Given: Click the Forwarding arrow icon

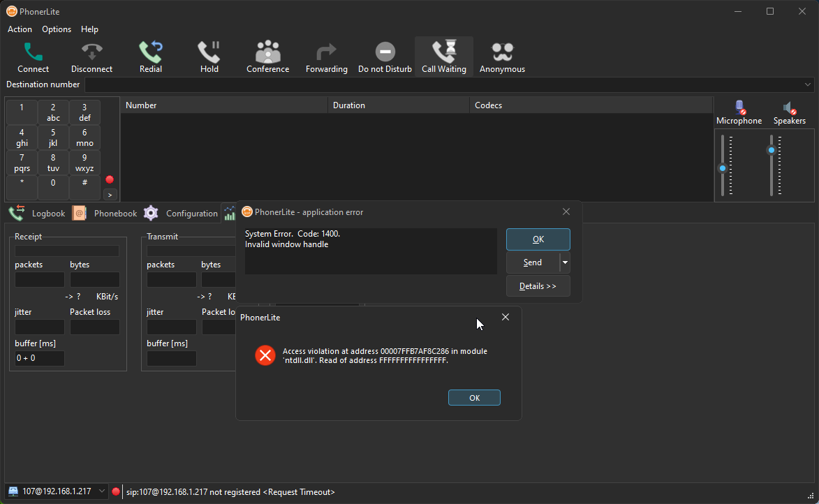Looking at the screenshot, I should coord(326,52).
